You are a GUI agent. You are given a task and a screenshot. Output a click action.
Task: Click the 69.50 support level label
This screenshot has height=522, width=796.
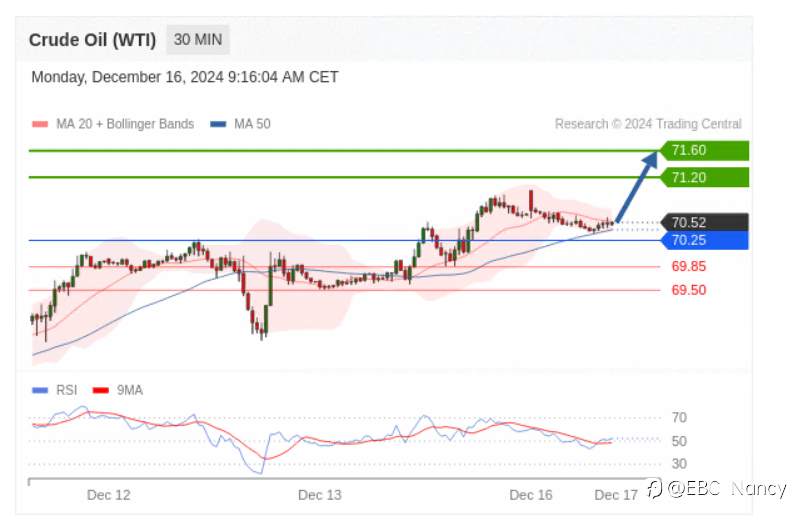click(x=688, y=290)
